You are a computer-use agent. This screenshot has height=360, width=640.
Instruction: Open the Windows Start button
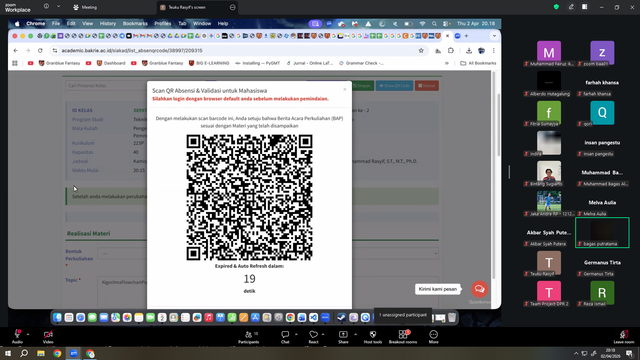8,353
